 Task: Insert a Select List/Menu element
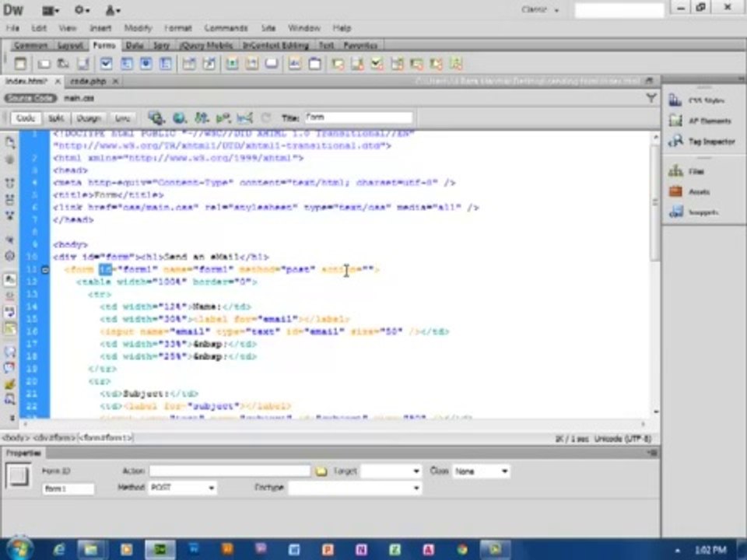point(189,63)
